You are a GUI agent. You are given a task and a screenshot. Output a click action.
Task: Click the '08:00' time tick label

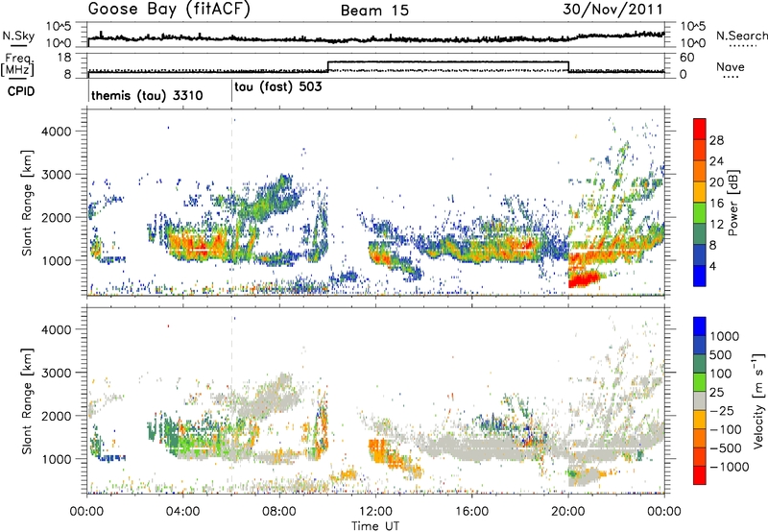tap(278, 512)
